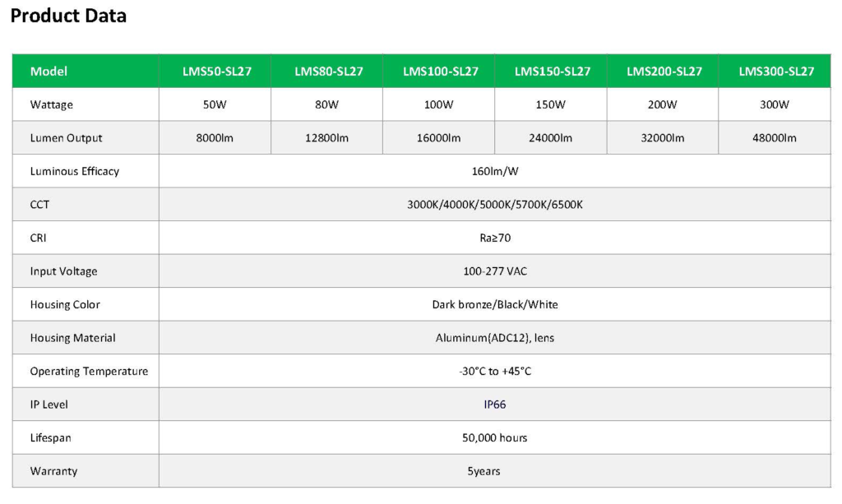Click the 100-277 VAC input voltage
The image size is (842, 504).
(495, 271)
